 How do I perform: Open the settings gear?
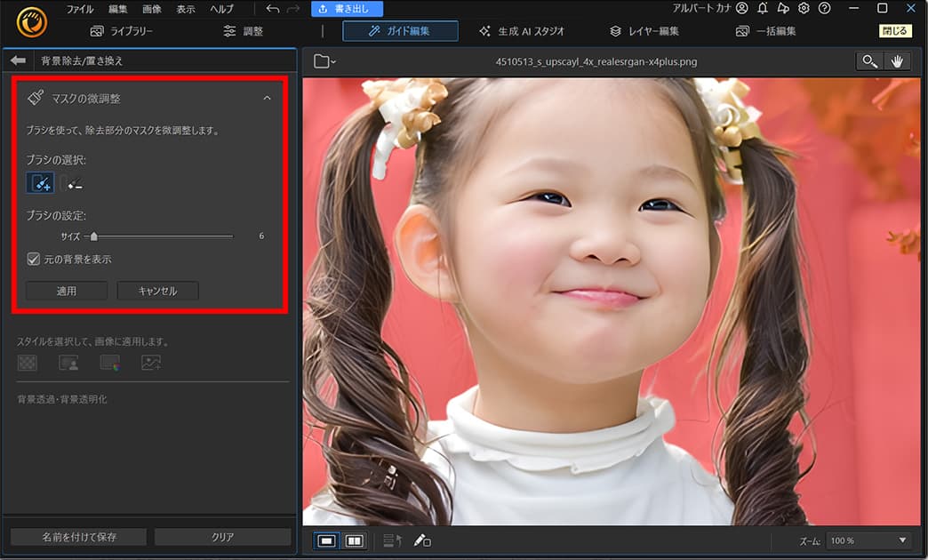[805, 7]
